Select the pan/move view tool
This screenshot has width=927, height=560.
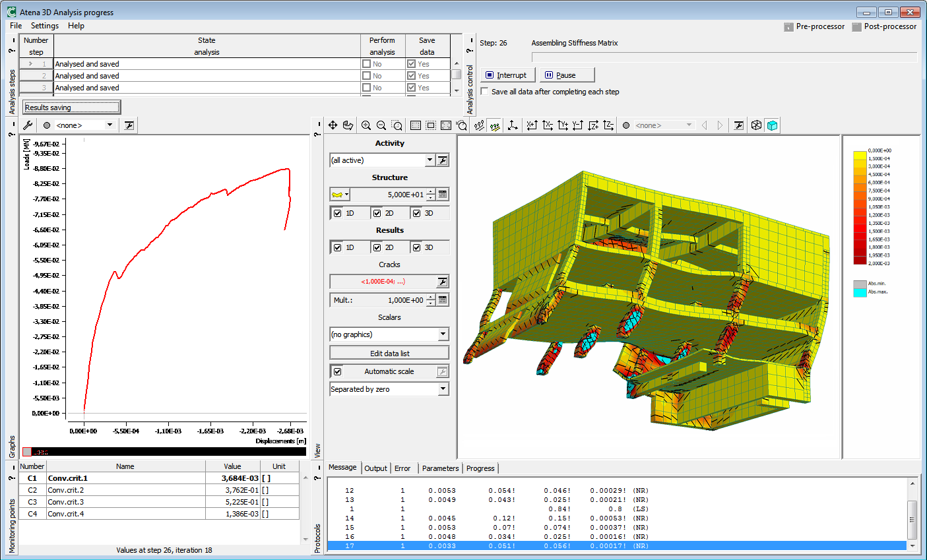click(333, 125)
